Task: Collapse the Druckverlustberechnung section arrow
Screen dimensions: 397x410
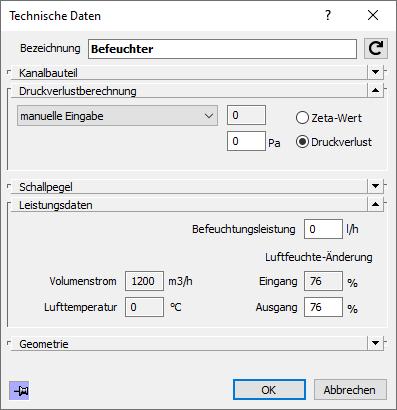Action: tap(375, 90)
